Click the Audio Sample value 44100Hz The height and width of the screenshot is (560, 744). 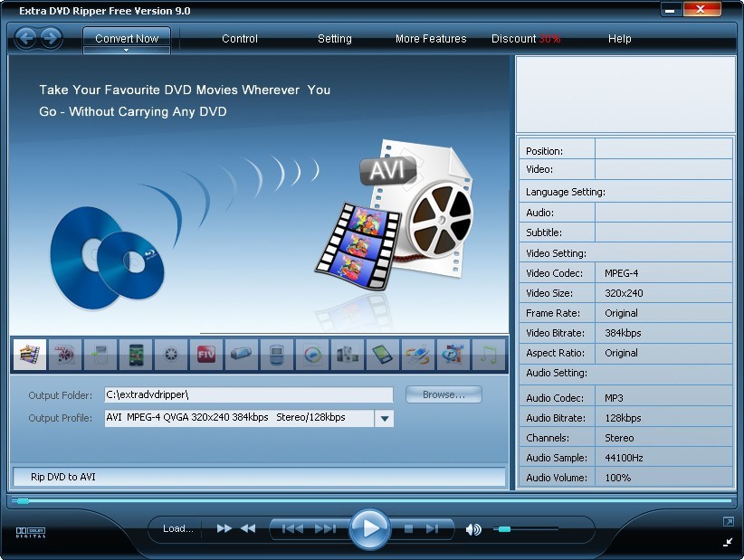click(624, 458)
